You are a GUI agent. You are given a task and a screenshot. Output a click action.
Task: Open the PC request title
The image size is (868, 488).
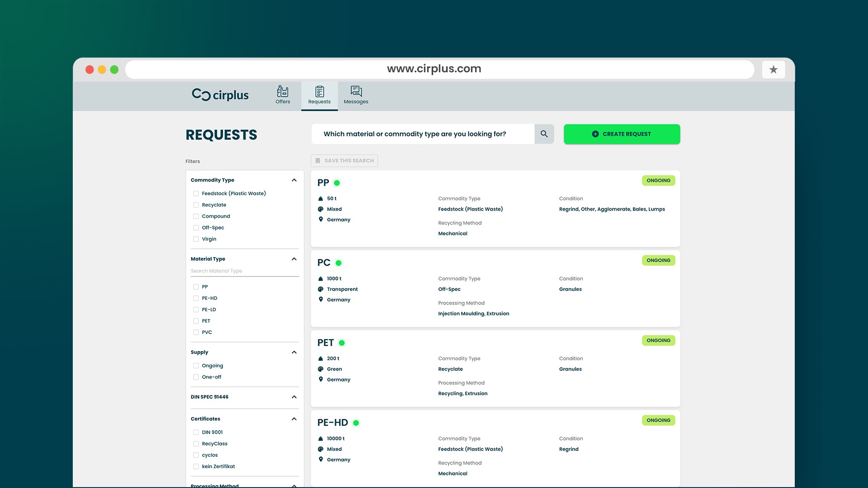pyautogui.click(x=324, y=263)
